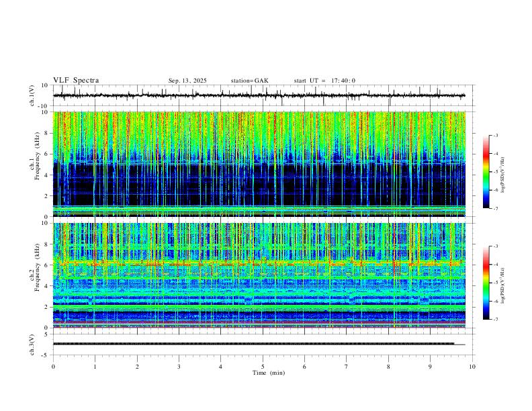
Task: Click the '-3' tick on ch.1 colorbar
Action: 495,135
